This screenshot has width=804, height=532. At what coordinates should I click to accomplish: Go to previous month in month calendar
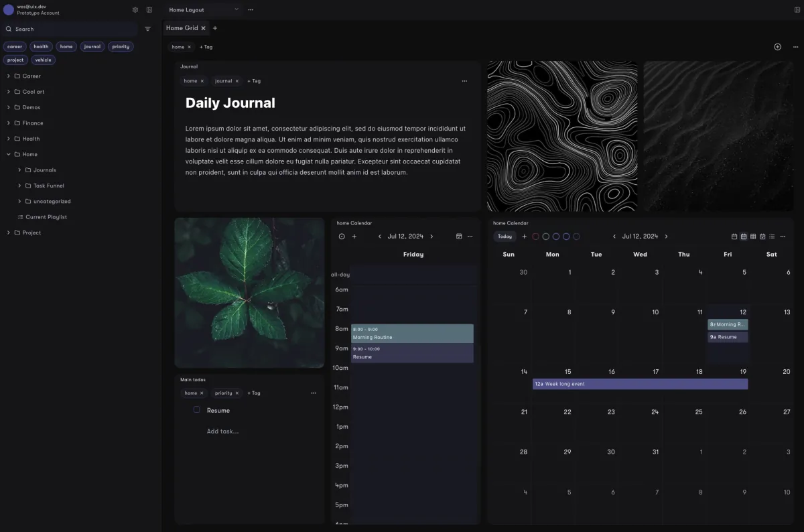click(614, 237)
